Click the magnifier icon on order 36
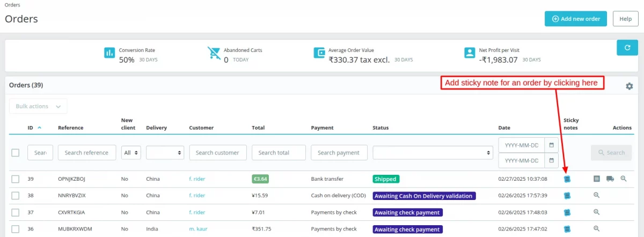This screenshot has width=644, height=237. click(x=596, y=229)
